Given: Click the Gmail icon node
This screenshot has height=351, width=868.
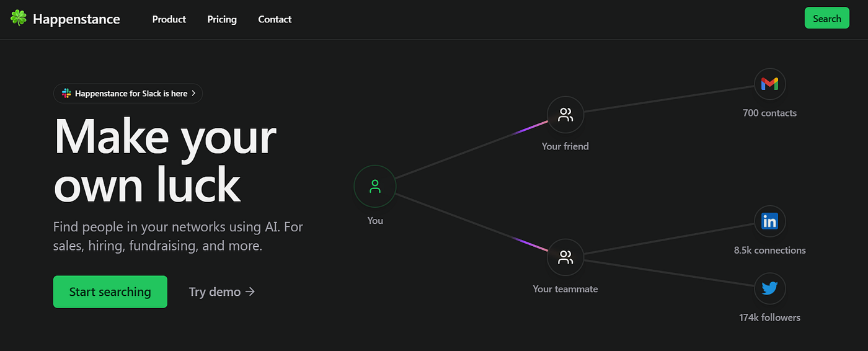Looking at the screenshot, I should [770, 84].
